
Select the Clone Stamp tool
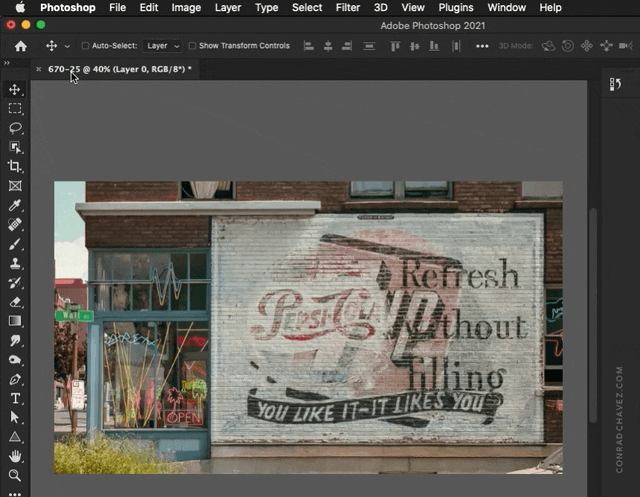15,263
